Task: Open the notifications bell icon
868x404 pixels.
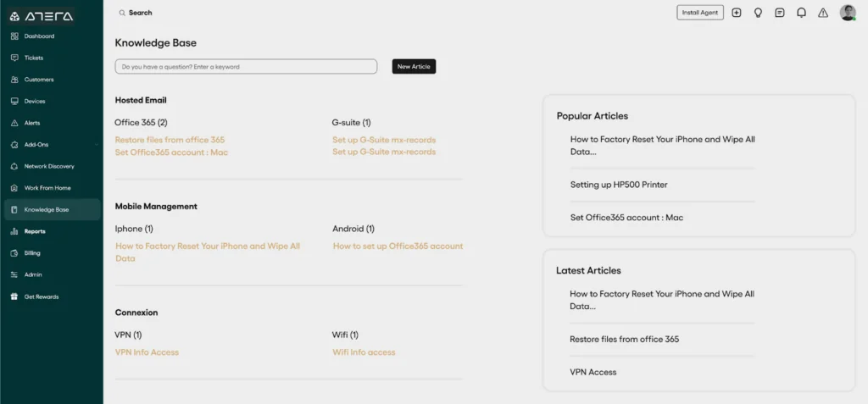Action: [801, 13]
